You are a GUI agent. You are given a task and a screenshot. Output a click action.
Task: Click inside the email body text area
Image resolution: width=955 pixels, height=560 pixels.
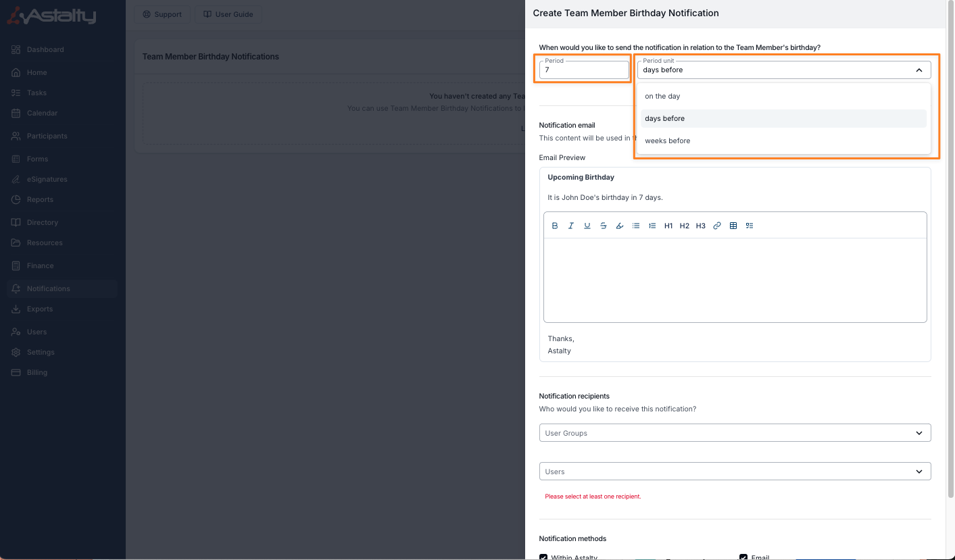click(x=735, y=280)
